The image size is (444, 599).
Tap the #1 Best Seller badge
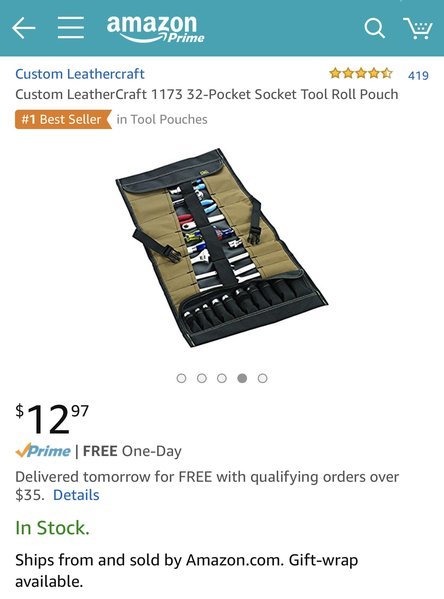pyautogui.click(x=63, y=119)
